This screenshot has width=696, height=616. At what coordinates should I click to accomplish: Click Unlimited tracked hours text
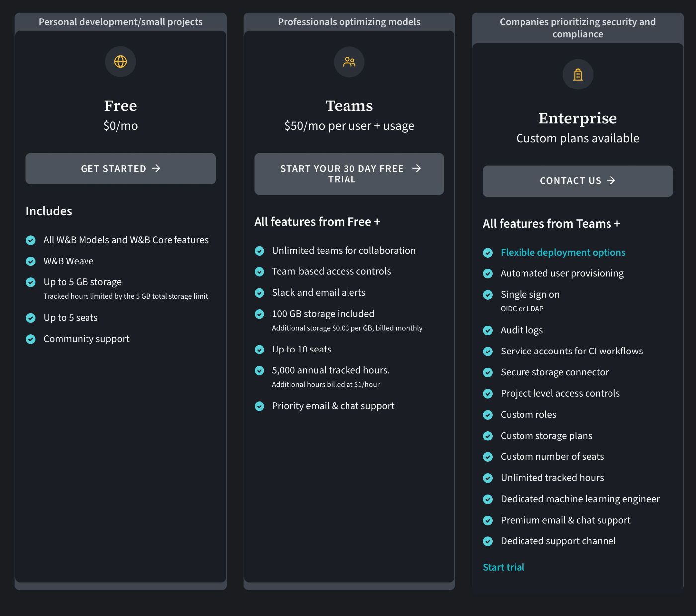click(552, 478)
